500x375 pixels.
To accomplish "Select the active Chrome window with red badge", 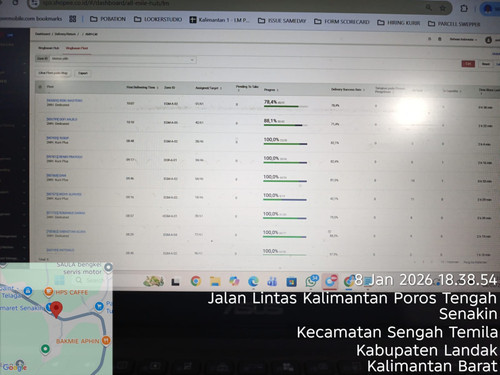I will pos(331,281).
